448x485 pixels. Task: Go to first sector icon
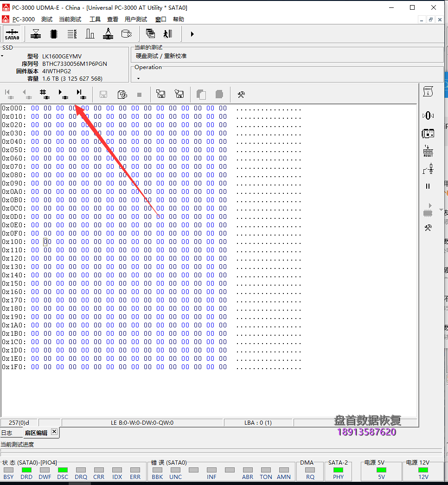click(x=9, y=94)
